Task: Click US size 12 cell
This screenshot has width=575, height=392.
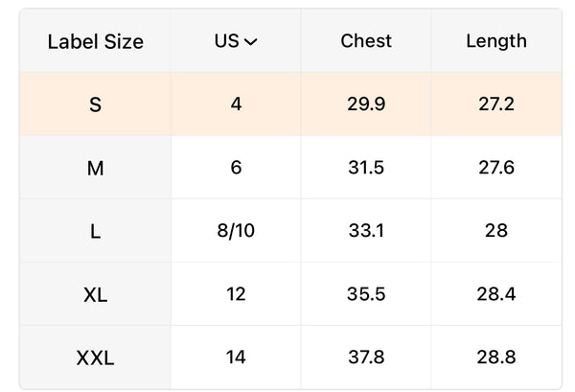Action: pyautogui.click(x=236, y=293)
